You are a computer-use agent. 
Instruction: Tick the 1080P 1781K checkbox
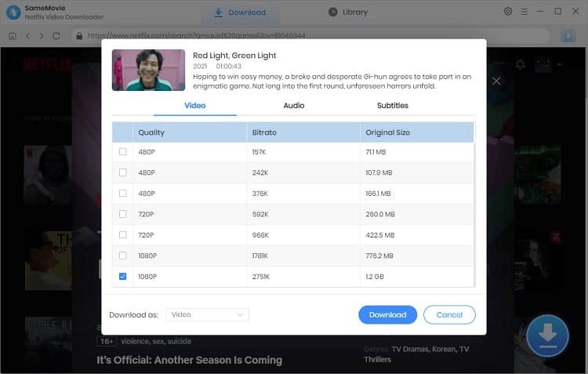tap(122, 256)
